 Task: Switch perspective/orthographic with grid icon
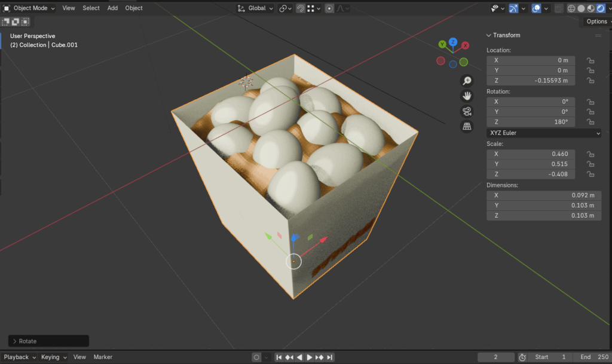(x=467, y=126)
